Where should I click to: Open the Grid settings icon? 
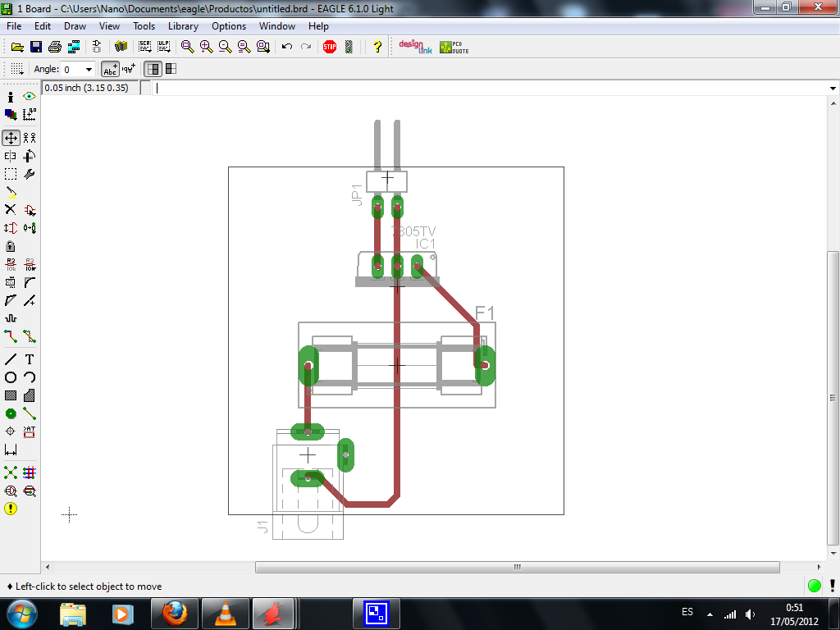coord(17,69)
